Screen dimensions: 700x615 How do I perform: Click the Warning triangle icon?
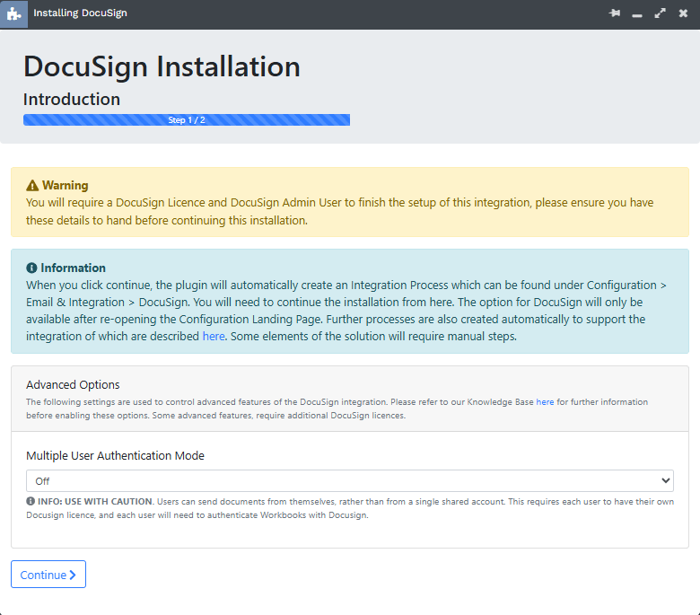32,185
